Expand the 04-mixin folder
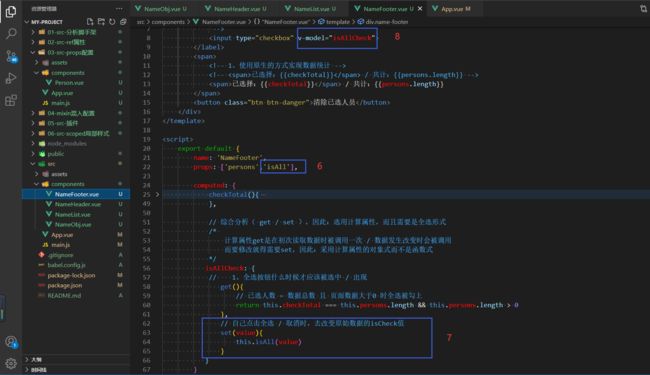The width and height of the screenshot is (650, 375). click(x=77, y=113)
